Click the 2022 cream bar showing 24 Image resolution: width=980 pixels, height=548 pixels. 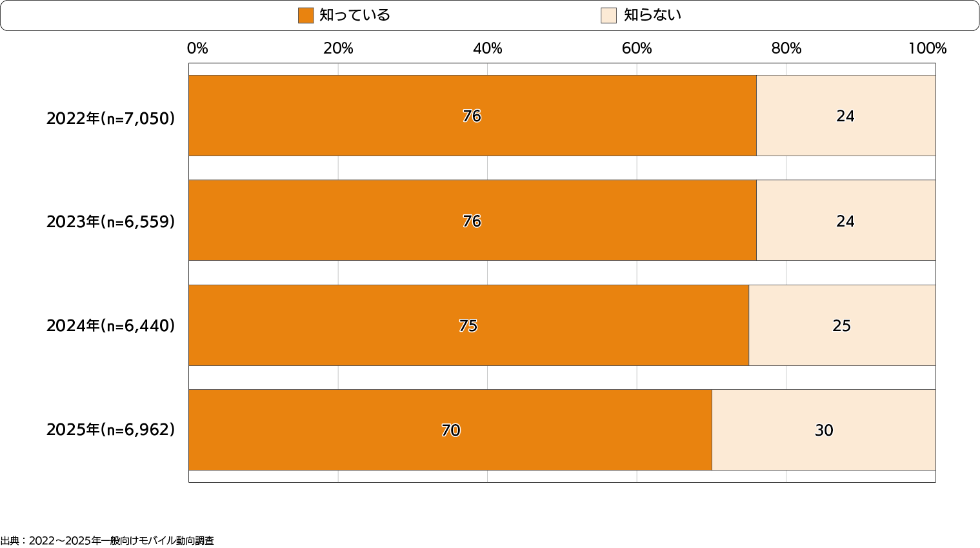(x=845, y=116)
